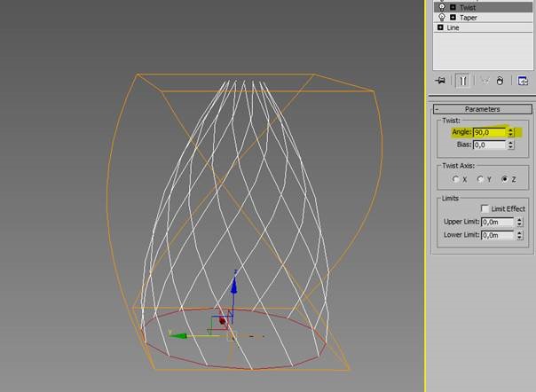Toggle lightbulb of Taper modifier
536x392 pixels.
pos(442,17)
